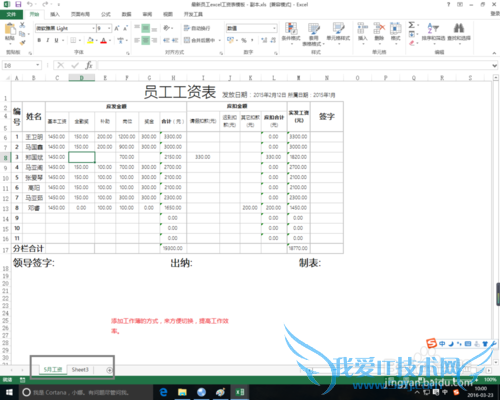Click the Increase Decimal icon
The image size is (500, 400).
coord(264,40)
